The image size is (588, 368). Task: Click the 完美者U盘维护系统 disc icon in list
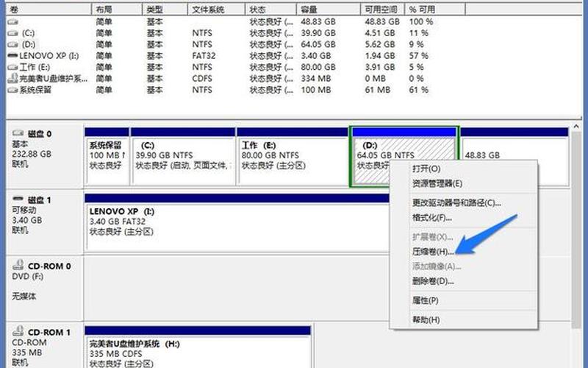click(12, 78)
